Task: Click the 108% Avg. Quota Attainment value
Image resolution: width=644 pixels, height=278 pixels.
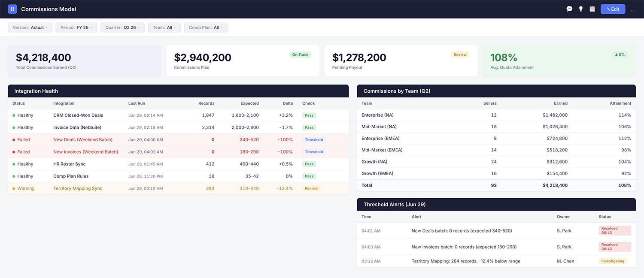Action: [504, 57]
